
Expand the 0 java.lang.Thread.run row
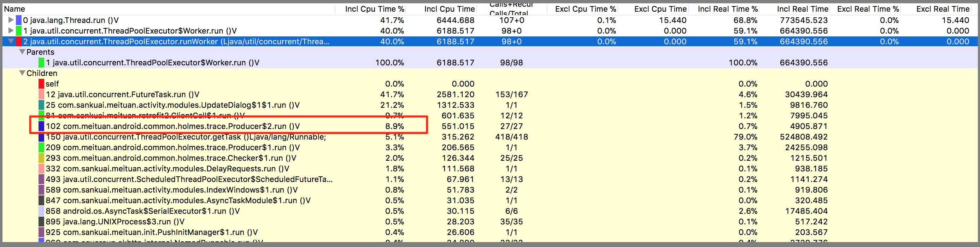(11, 20)
